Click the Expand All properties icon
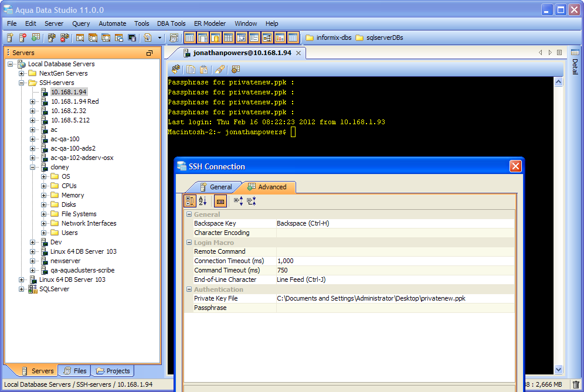Screen dimensions: 584x392 pyautogui.click(x=239, y=201)
